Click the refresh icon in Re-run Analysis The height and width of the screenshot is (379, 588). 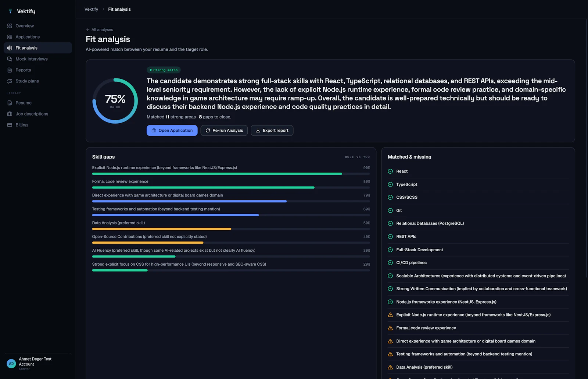208,131
